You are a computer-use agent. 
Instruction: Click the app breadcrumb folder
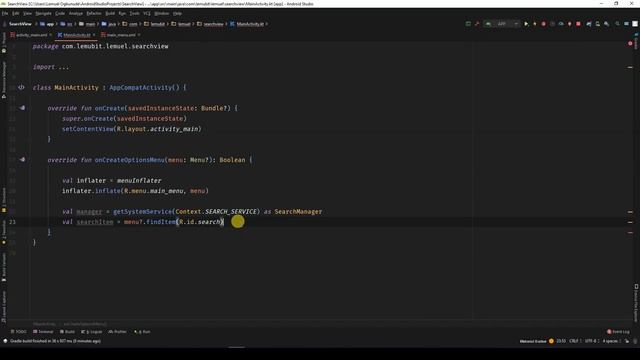[47, 24]
